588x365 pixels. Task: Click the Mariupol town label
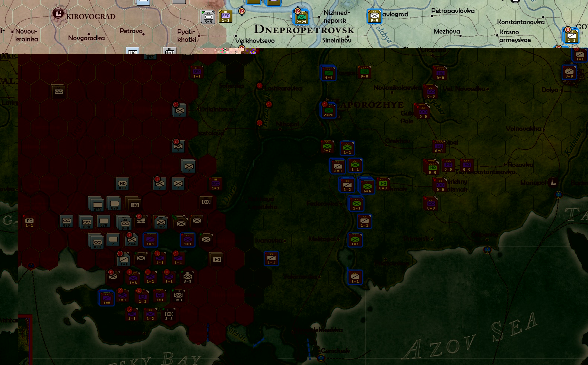tap(533, 183)
